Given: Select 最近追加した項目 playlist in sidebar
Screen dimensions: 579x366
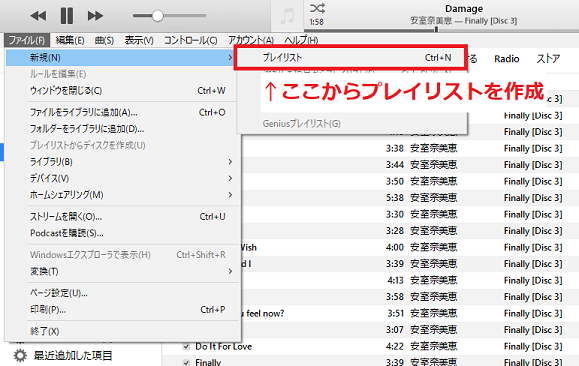Looking at the screenshot, I should 73,356.
